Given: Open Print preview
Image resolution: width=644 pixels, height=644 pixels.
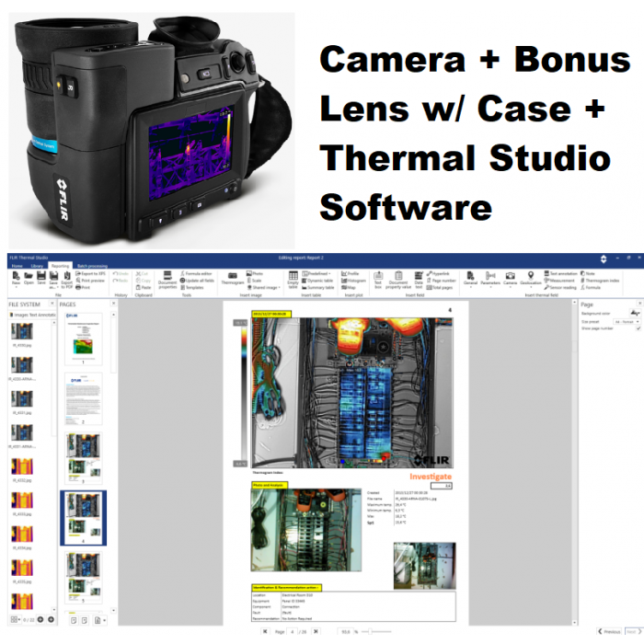Looking at the screenshot, I should (90, 281).
